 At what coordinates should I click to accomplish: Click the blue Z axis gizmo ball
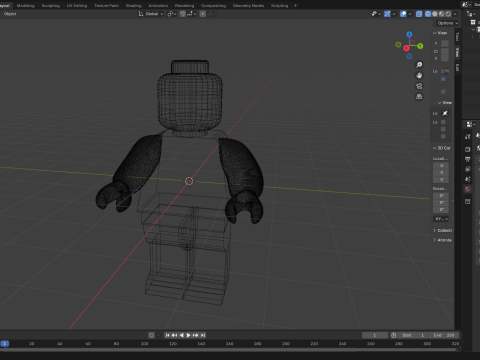tap(409, 34)
